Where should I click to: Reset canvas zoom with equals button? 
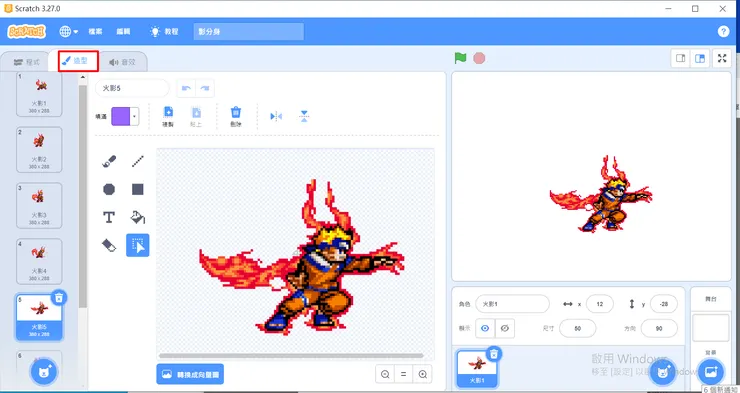404,374
